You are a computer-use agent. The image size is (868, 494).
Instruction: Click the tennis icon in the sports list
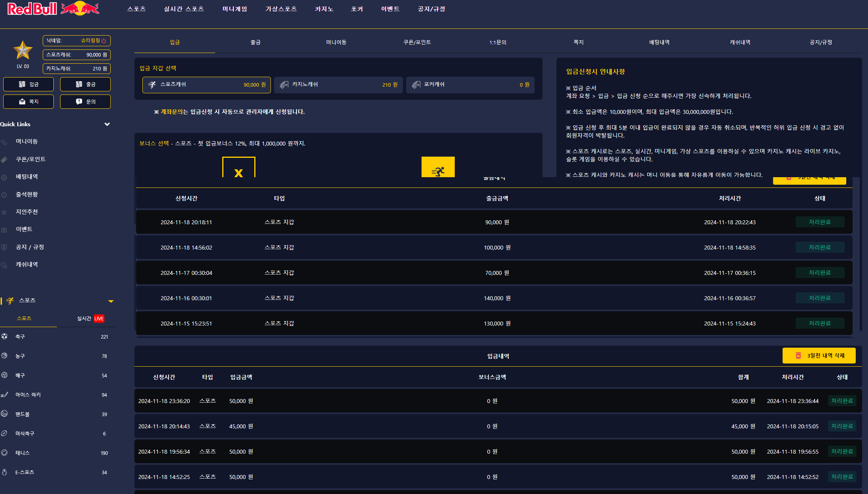click(x=4, y=452)
